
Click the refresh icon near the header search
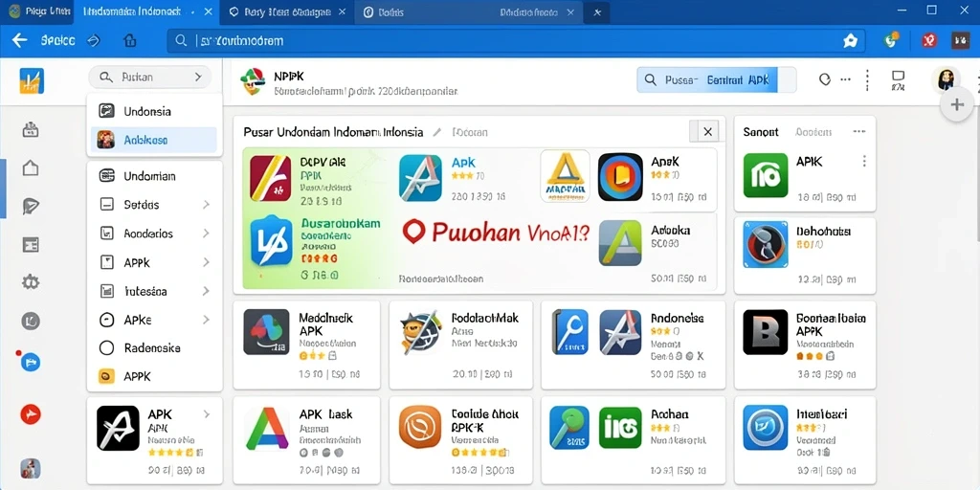click(x=824, y=79)
